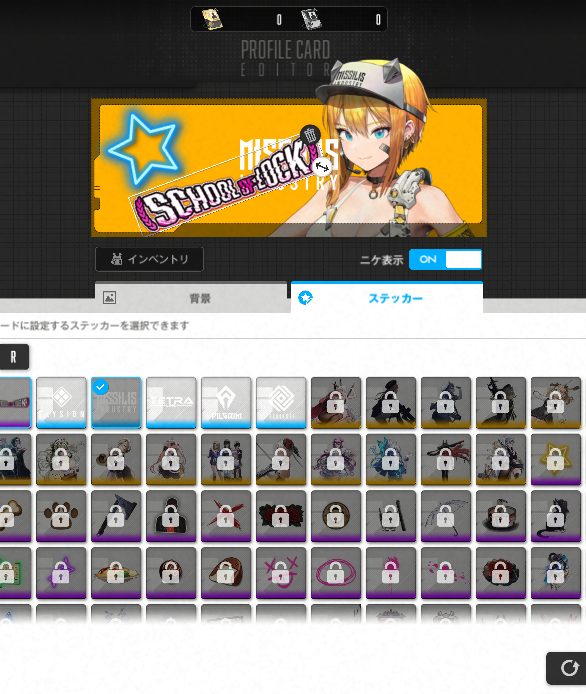Click the R rarity filter button
The width and height of the screenshot is (586, 694).
13,357
